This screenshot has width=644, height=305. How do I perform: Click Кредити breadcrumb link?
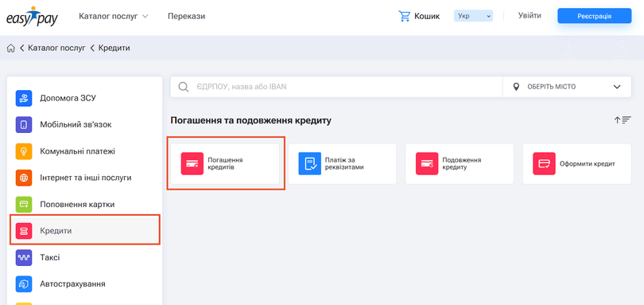pyautogui.click(x=114, y=48)
